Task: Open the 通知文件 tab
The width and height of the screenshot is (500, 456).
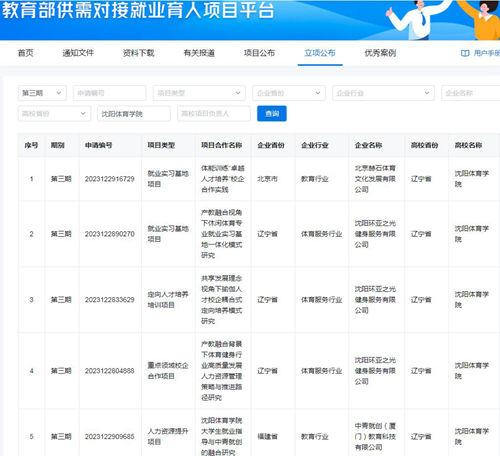Action: [78, 53]
